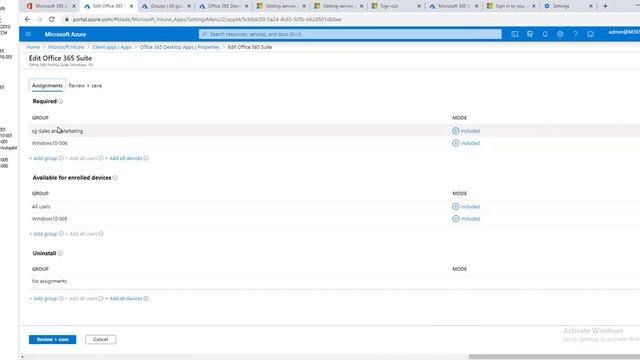Switch to the Groups | All groups browser tab

coord(166,6)
